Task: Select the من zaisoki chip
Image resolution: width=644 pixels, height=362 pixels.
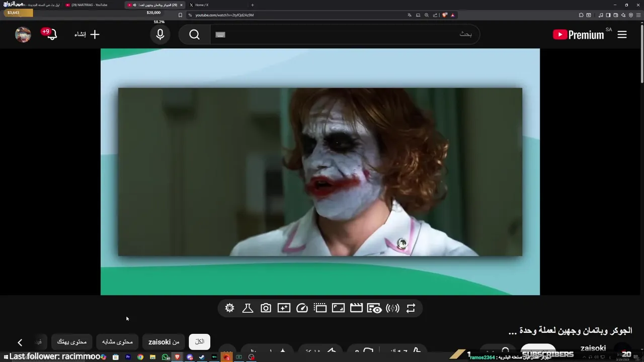Action: [164, 342]
